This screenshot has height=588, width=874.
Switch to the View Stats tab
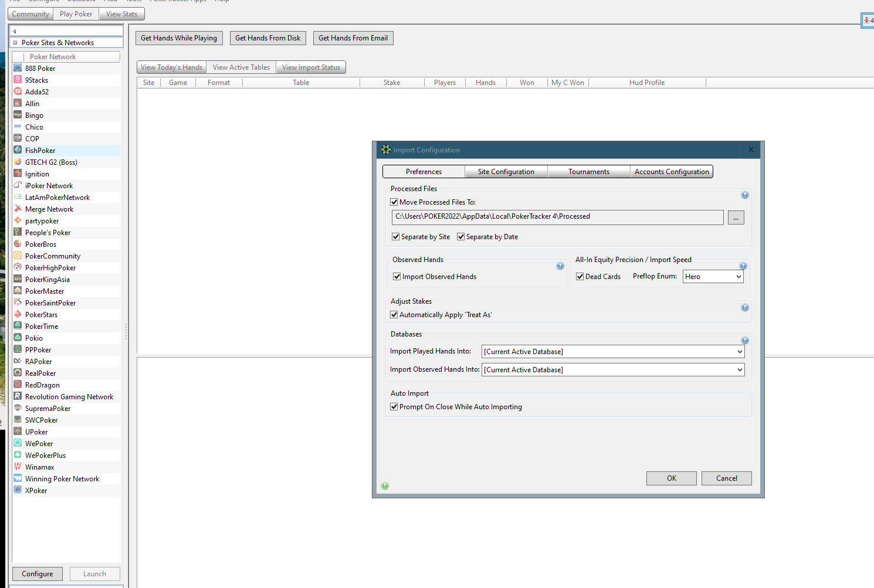tap(122, 14)
